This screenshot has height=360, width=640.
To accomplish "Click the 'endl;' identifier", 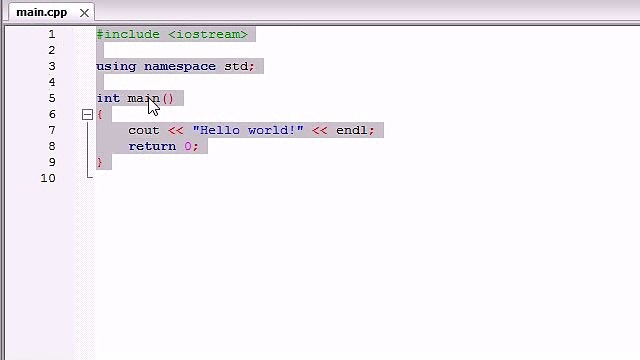I will 355,130.
